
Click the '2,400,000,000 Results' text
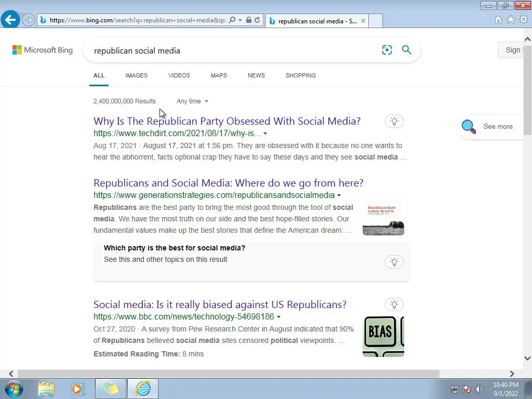coord(125,101)
